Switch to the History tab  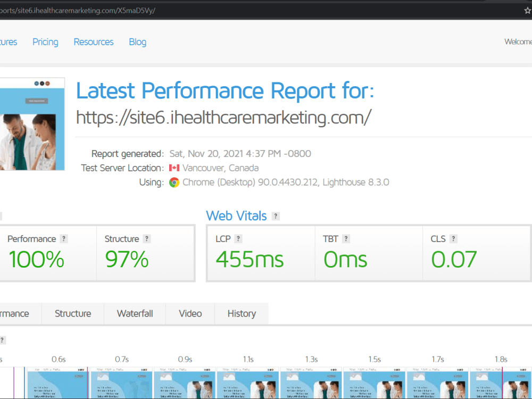[242, 313]
